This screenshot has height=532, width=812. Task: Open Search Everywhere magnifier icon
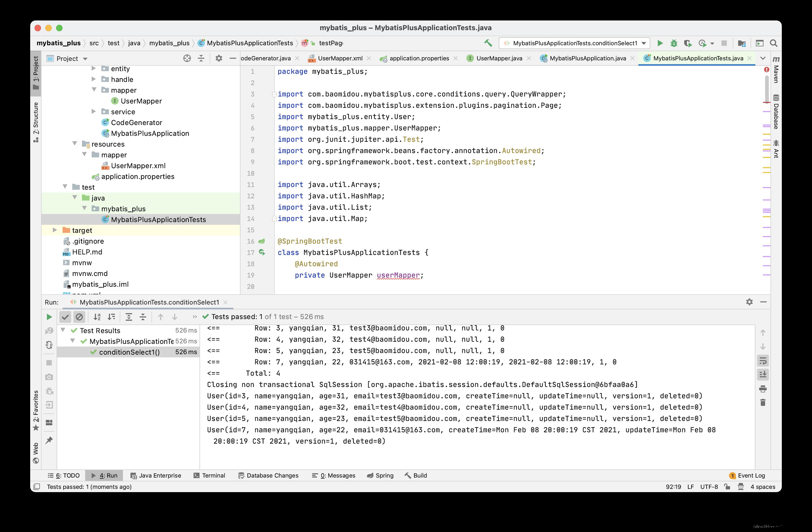point(773,43)
